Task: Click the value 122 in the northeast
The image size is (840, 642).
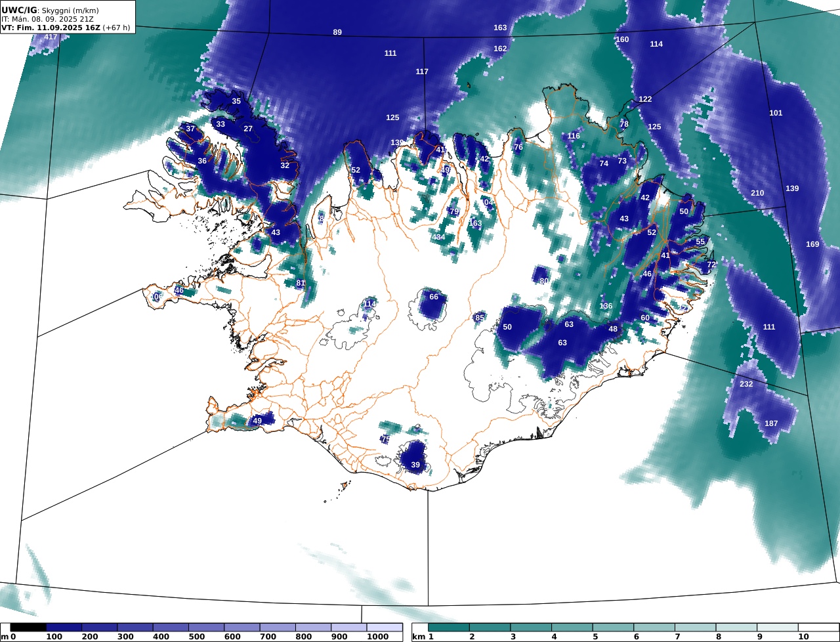Action: click(645, 99)
